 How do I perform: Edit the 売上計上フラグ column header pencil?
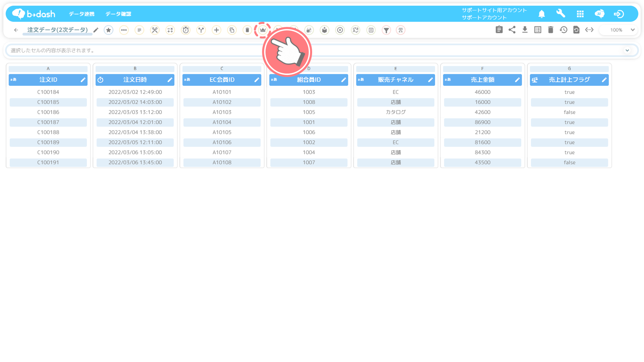(x=604, y=80)
